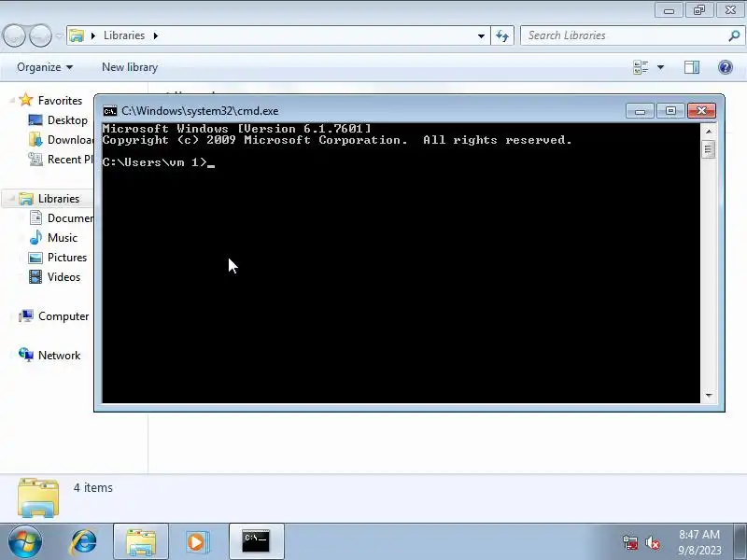Maximize the cmd.exe window
This screenshot has height=560, width=747.
click(x=670, y=111)
